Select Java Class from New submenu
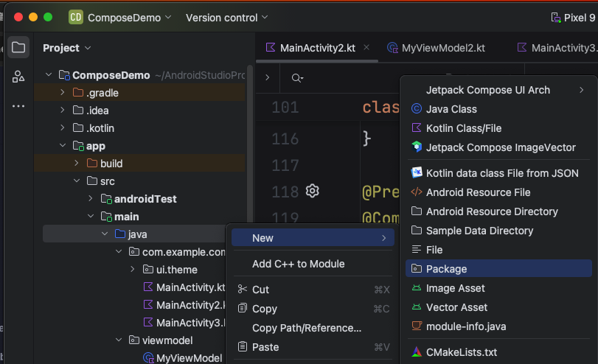Screen dimensions: 598x364 451,109
